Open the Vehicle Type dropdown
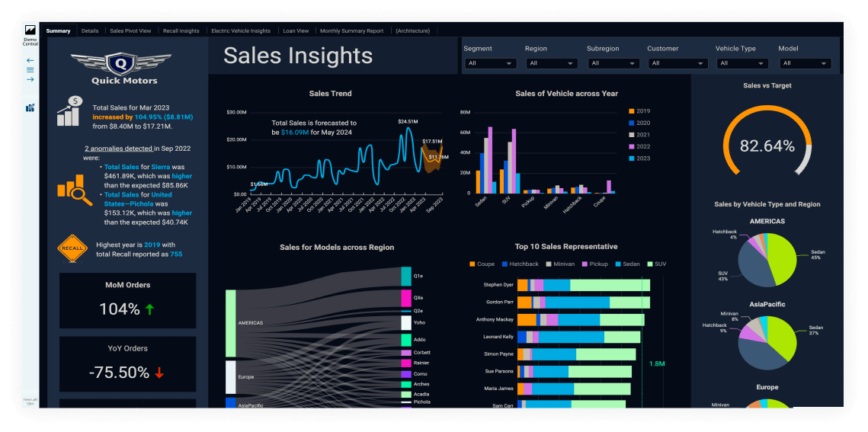Viewport: 868px width, 432px height. tap(742, 63)
